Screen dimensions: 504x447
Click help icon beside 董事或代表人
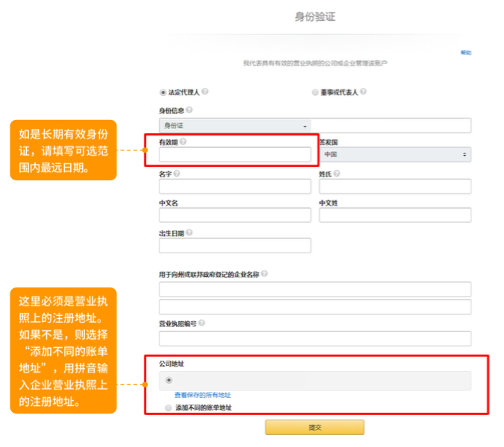click(x=363, y=92)
